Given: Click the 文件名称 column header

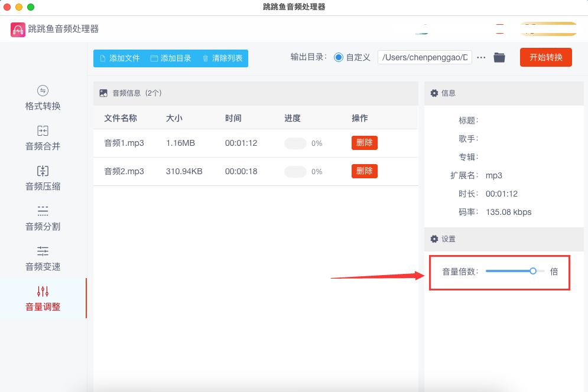Looking at the screenshot, I should (x=121, y=118).
